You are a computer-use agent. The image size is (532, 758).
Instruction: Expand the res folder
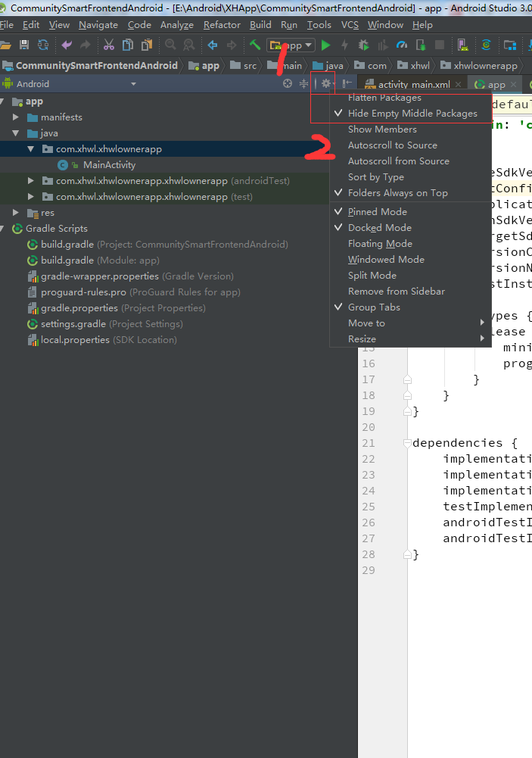[x=15, y=213]
